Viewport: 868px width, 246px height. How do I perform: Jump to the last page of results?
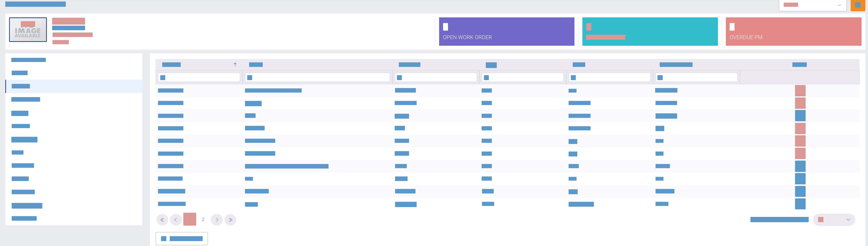click(230, 220)
